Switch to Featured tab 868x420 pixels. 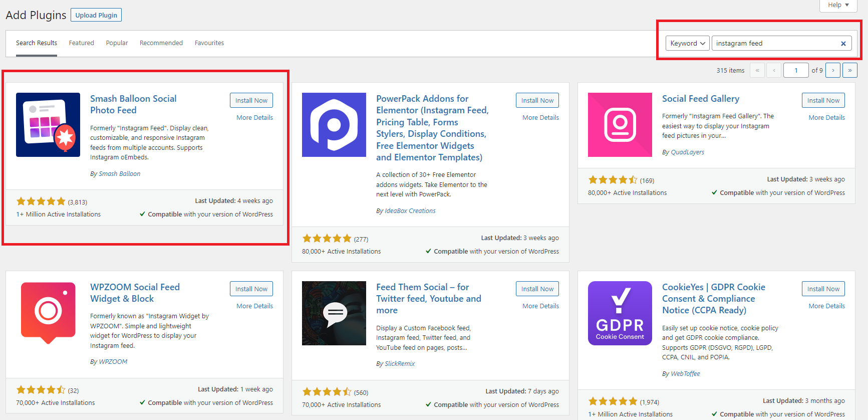tap(82, 43)
